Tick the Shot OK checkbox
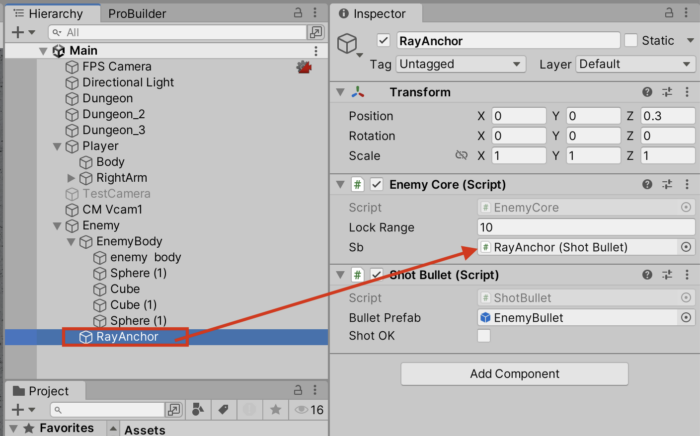 [485, 336]
